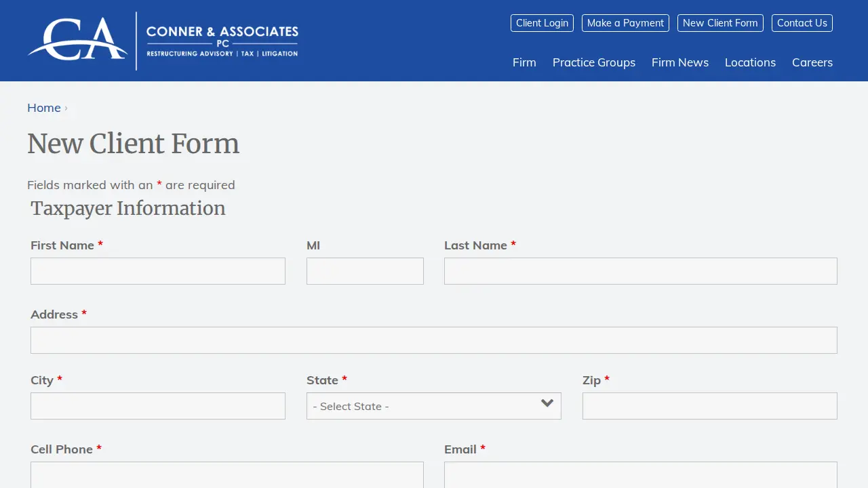Open the Client Login page
The image size is (868, 488).
[x=542, y=23]
